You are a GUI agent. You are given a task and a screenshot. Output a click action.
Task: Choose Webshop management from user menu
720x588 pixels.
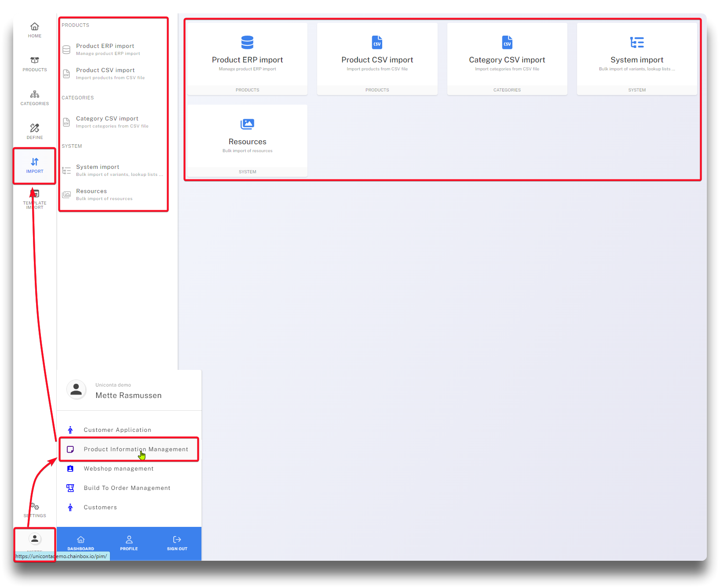(118, 468)
